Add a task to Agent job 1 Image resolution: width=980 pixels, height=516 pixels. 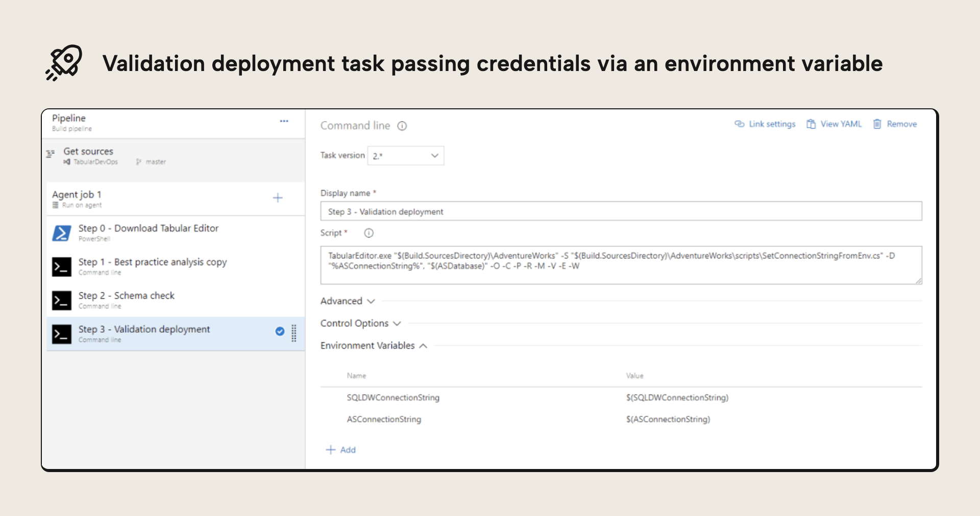point(278,198)
